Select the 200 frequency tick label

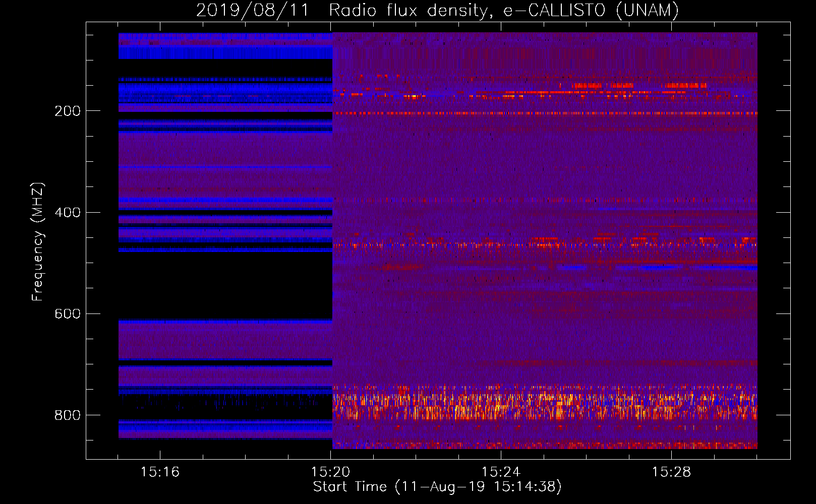coord(68,111)
